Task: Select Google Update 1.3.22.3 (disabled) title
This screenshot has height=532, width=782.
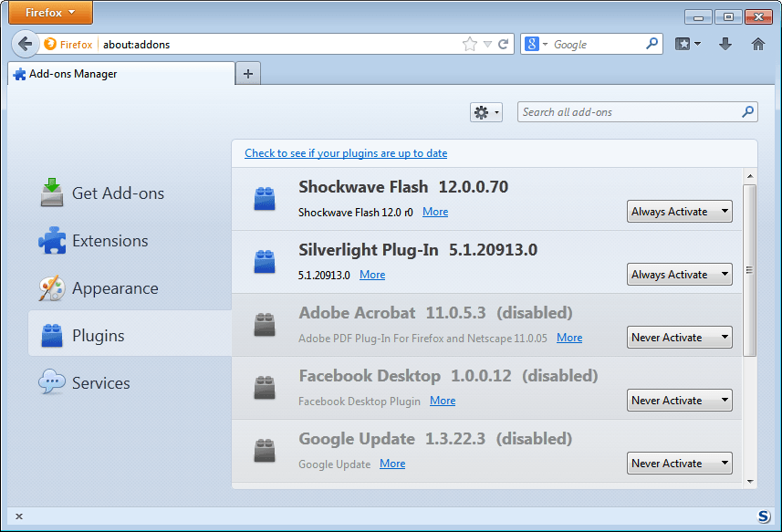Action: pyautogui.click(x=435, y=439)
